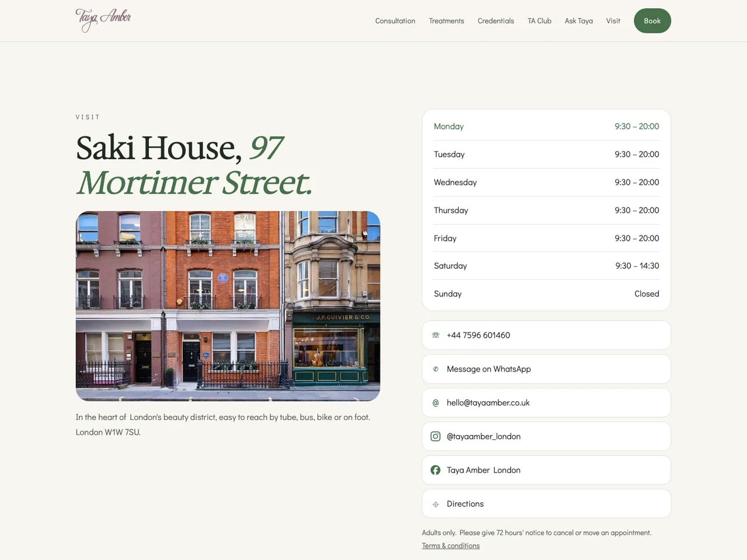747x560 pixels.
Task: Click the Tuesday opening hours row
Action: (546, 155)
